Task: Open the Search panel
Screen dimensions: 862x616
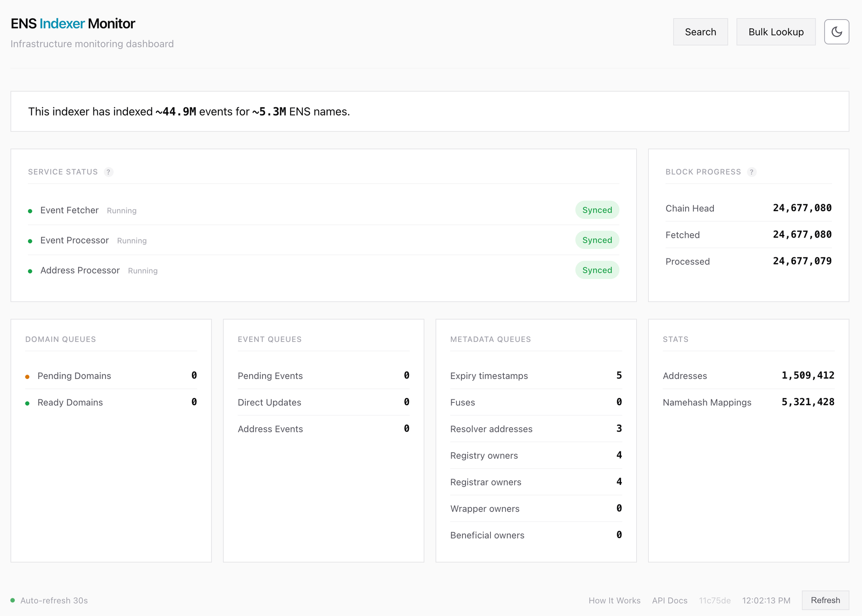Action: pos(700,31)
